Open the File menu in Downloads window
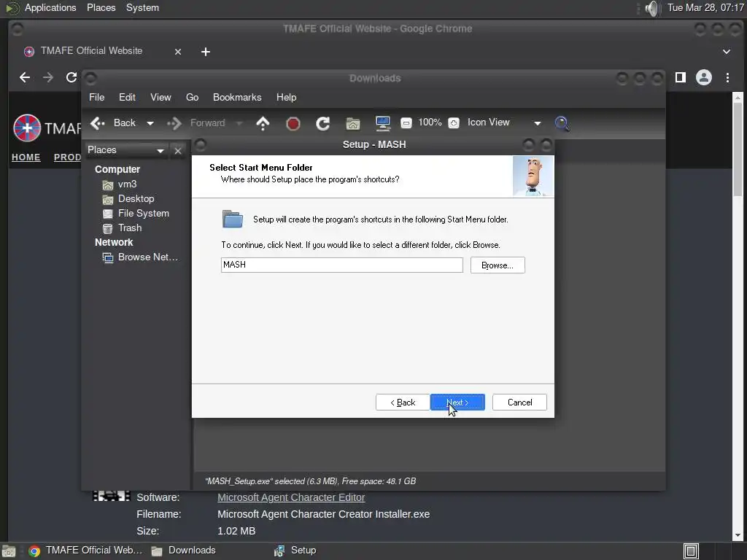Screen dimensions: 747x560 [x=96, y=97]
